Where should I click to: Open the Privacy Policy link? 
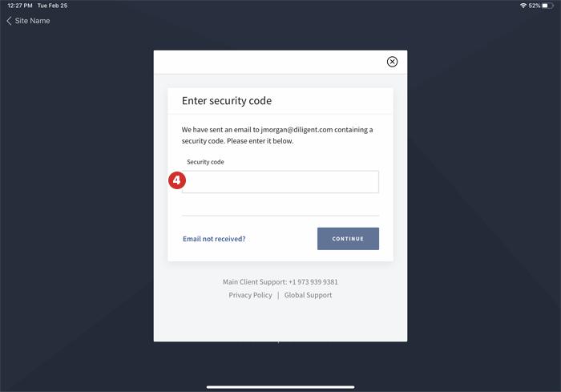click(250, 295)
